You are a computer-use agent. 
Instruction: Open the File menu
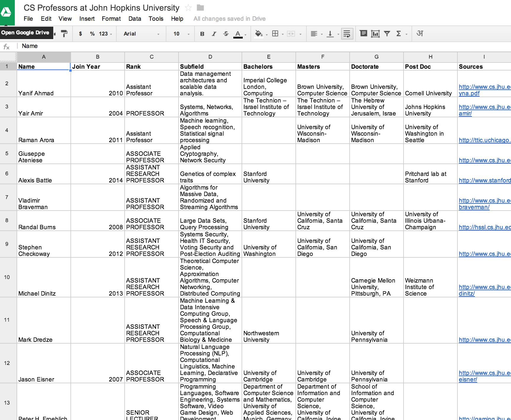coord(28,19)
